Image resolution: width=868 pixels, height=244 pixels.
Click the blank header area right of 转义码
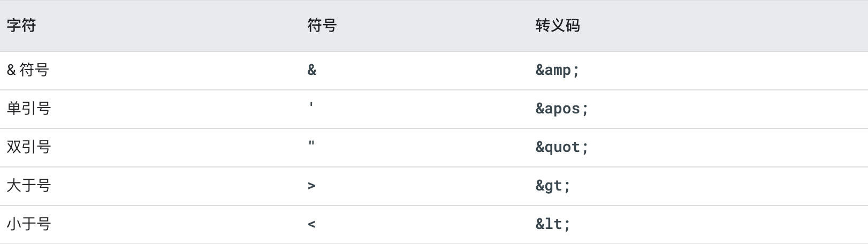coord(722,26)
